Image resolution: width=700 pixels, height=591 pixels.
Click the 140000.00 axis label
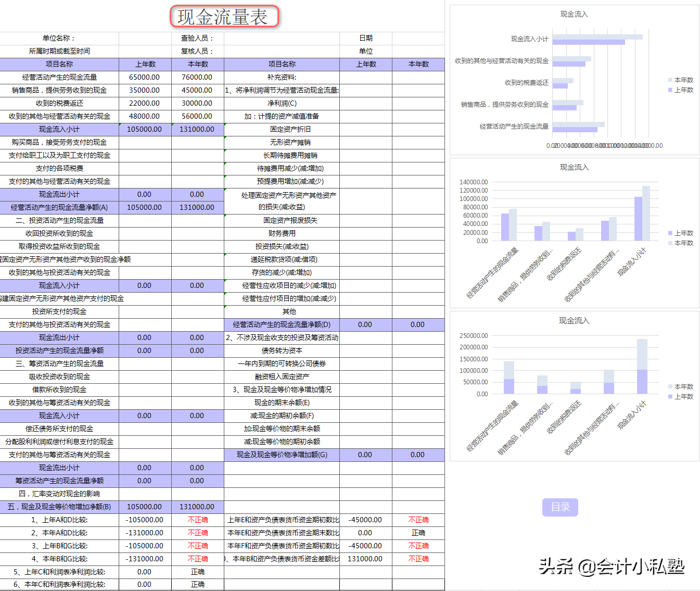474,182
